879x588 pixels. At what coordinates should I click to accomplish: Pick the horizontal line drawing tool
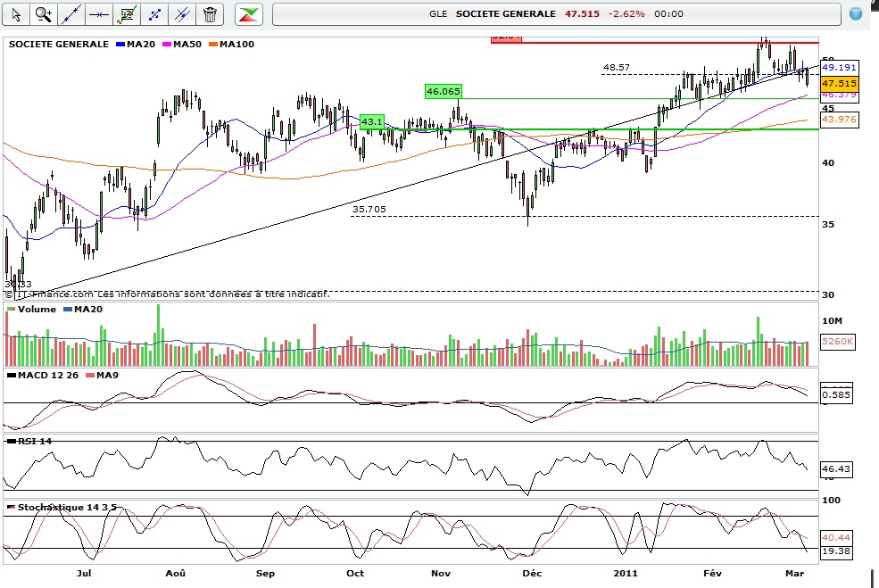point(99,14)
